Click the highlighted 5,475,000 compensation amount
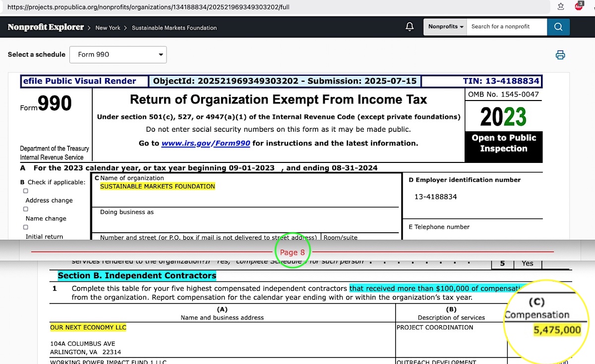This screenshot has width=595, height=364. point(557,330)
